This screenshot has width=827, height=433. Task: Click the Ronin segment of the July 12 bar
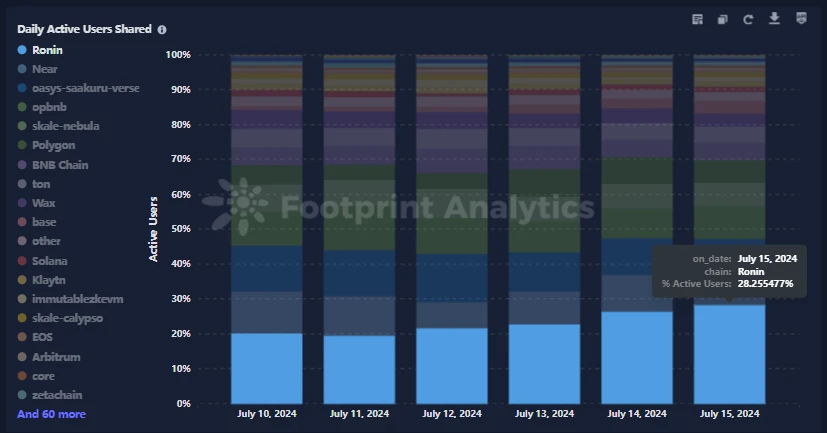pyautogui.click(x=452, y=366)
